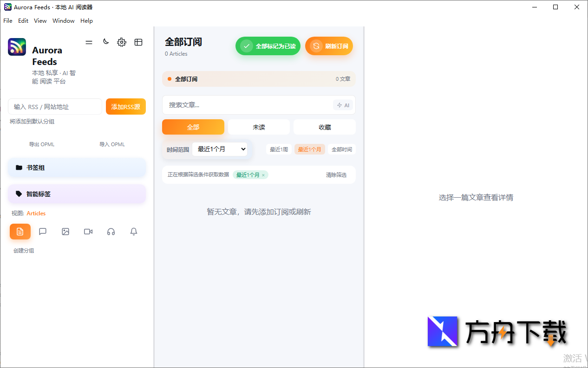The width and height of the screenshot is (588, 368).
Task: Toggle dark mode with the moon icon
Action: point(105,41)
